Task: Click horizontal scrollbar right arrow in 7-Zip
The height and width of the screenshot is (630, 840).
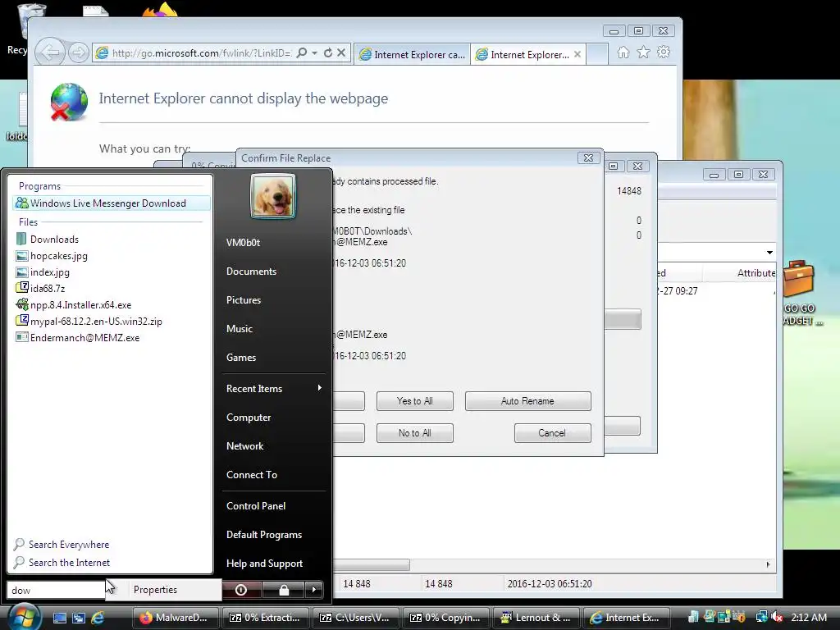Action: click(x=768, y=564)
